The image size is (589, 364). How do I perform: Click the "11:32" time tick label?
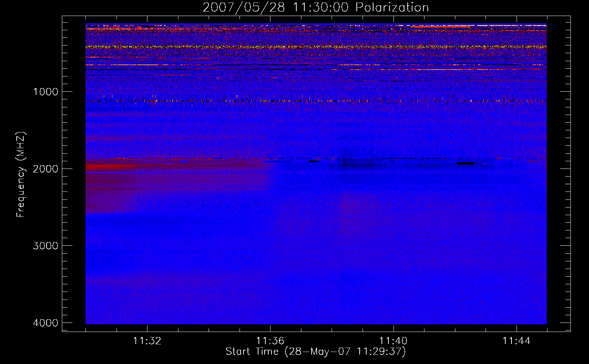[147, 341]
